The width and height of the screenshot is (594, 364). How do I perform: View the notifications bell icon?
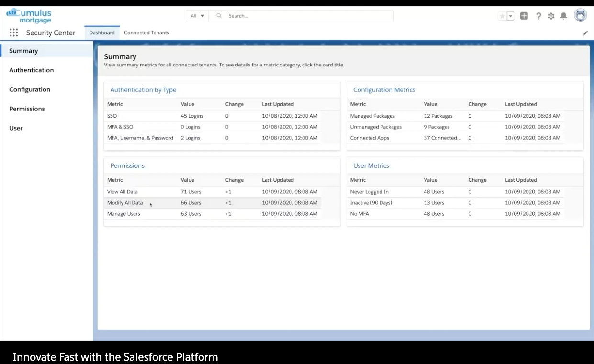click(x=563, y=16)
